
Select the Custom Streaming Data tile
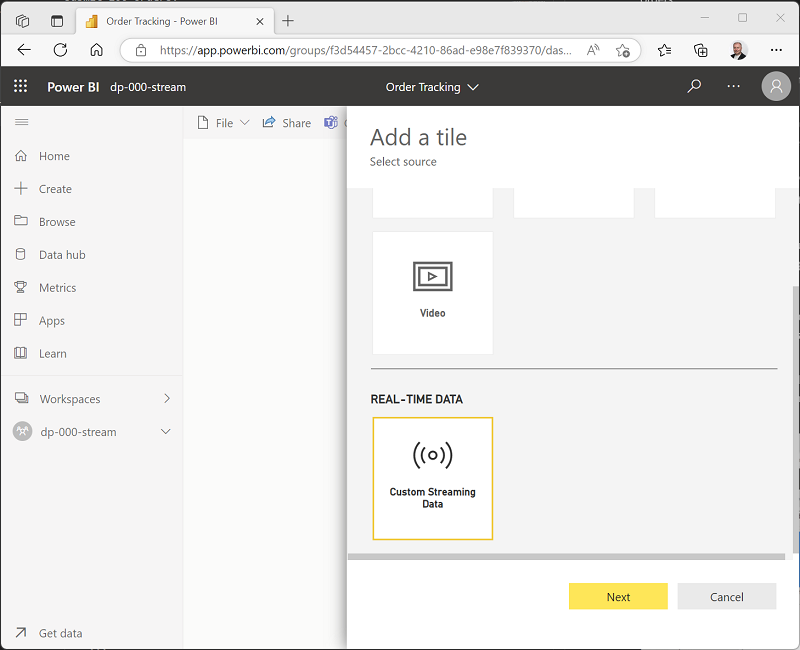[433, 479]
